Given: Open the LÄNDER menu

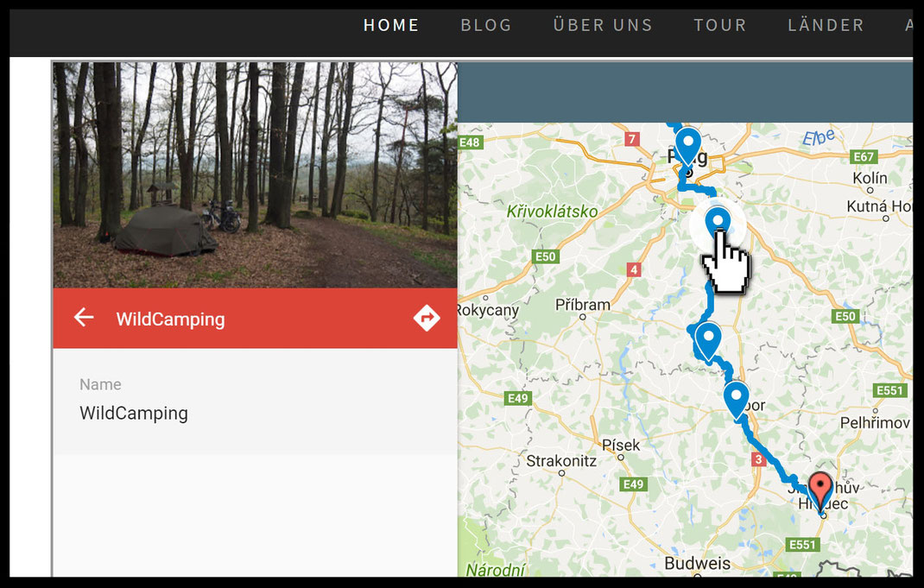Looking at the screenshot, I should click(x=826, y=25).
